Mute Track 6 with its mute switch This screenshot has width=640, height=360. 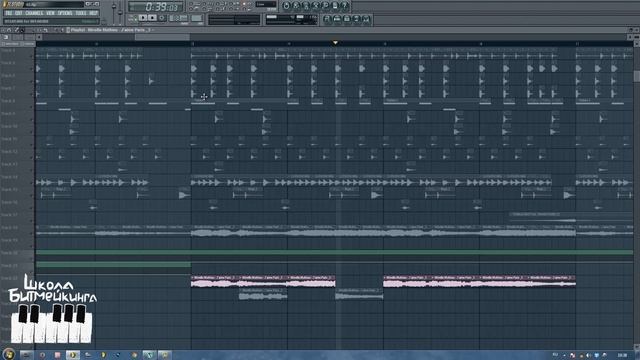click(32, 82)
